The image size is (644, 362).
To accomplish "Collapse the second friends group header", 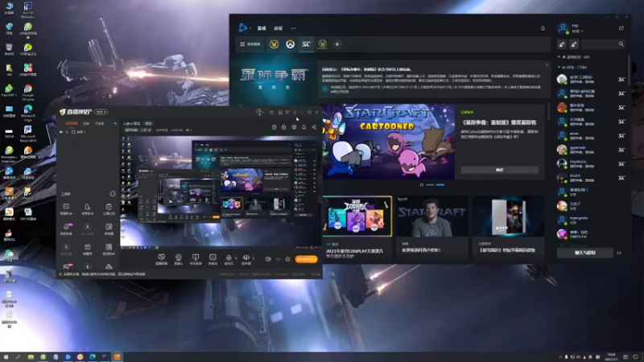I will pos(572,68).
